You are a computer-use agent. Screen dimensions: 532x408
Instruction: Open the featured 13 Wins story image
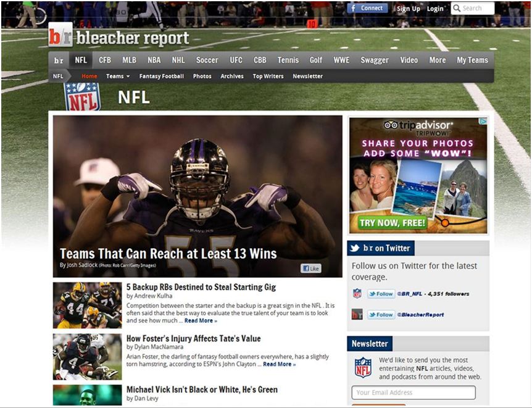pos(197,196)
